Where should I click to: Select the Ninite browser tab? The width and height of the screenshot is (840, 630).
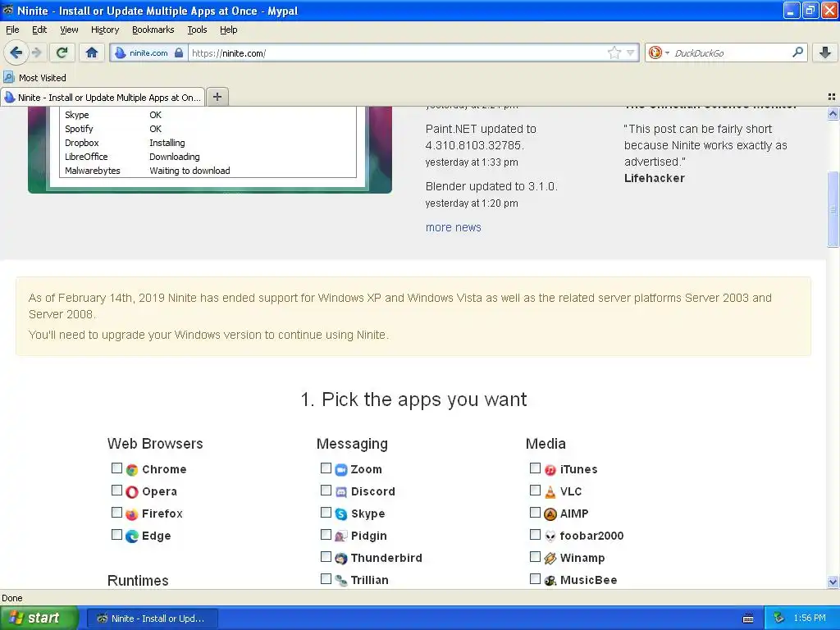(103, 97)
